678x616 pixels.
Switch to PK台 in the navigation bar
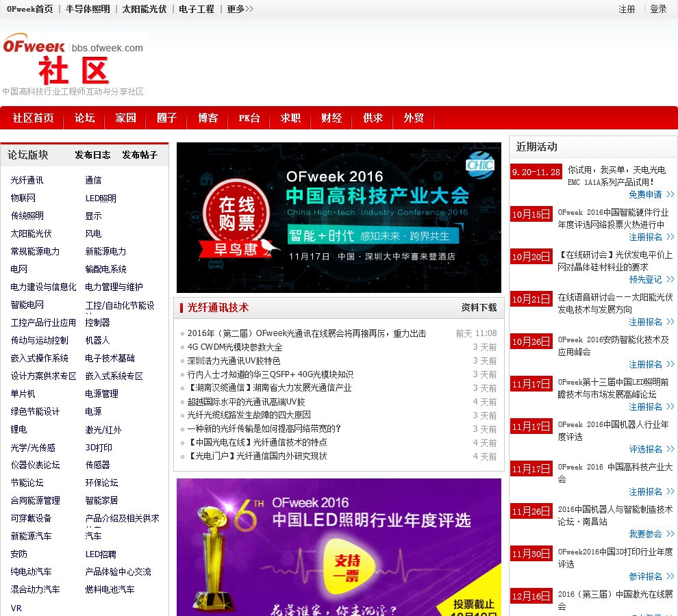click(249, 118)
